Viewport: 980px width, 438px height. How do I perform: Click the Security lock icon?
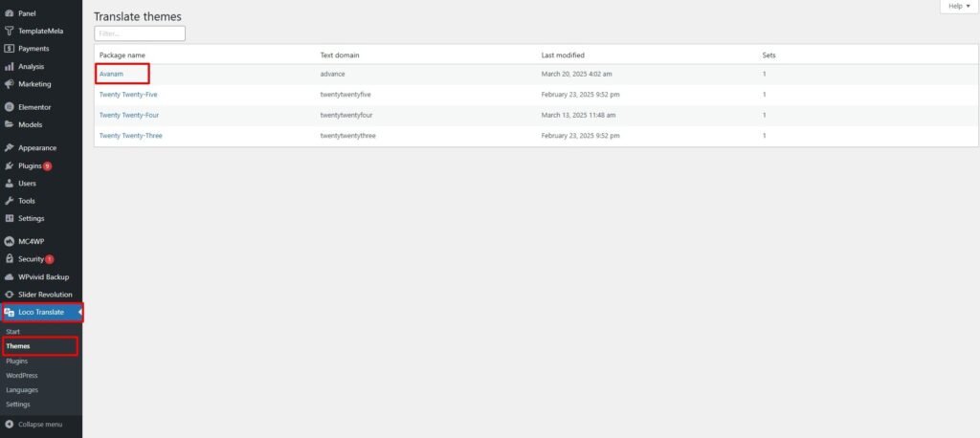tap(9, 258)
